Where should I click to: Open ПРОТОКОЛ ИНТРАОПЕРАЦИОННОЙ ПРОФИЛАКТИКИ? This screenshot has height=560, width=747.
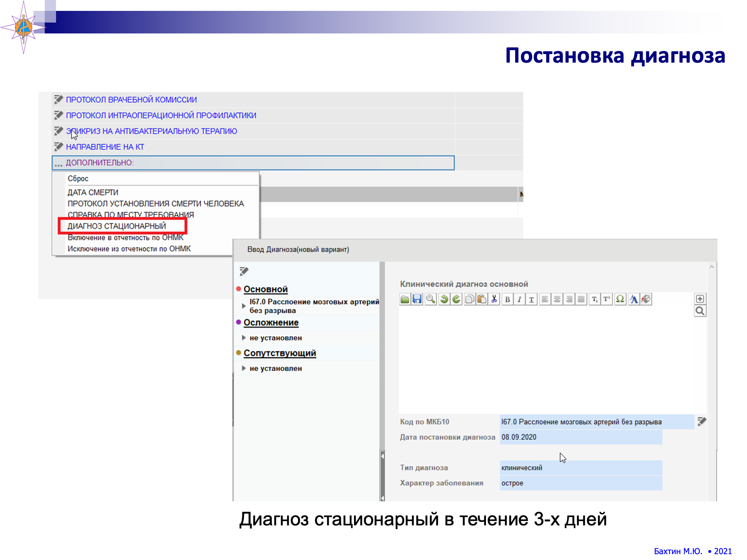click(161, 115)
